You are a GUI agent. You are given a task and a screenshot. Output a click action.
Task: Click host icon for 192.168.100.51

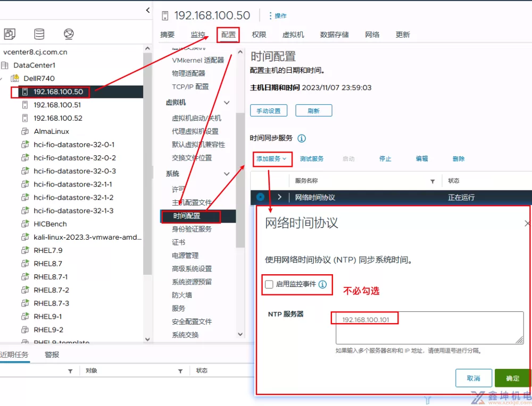[x=25, y=105]
